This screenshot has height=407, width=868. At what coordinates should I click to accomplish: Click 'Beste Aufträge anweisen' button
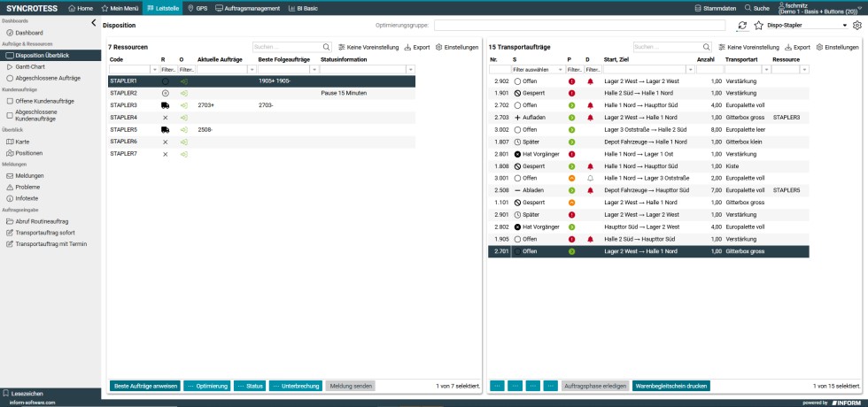point(144,386)
